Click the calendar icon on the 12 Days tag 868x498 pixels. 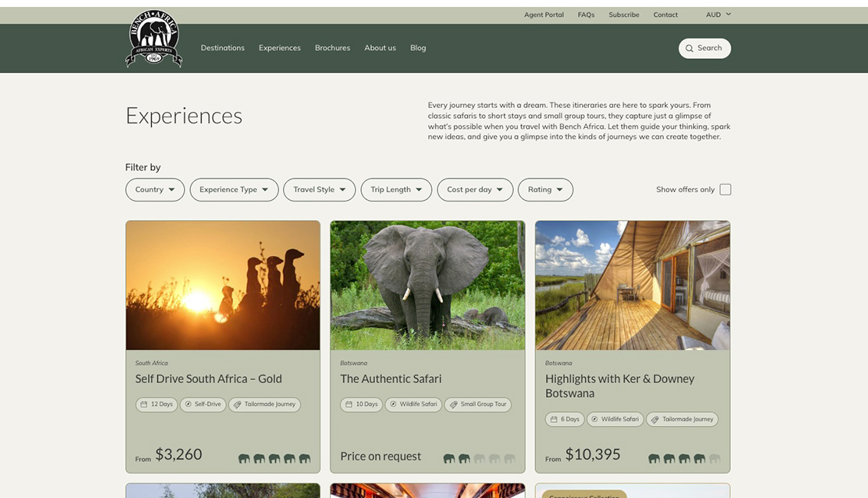pos(143,405)
